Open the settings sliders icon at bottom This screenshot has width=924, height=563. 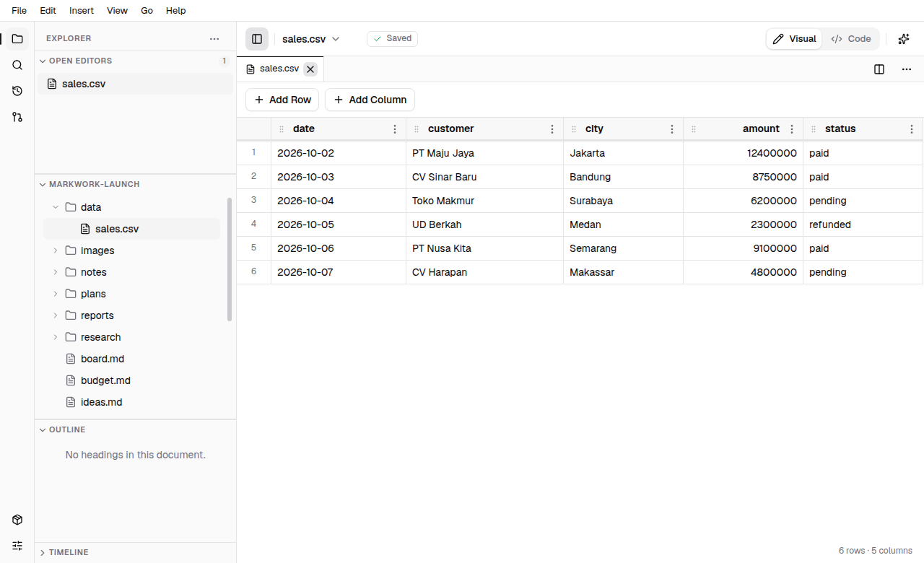pyautogui.click(x=17, y=546)
